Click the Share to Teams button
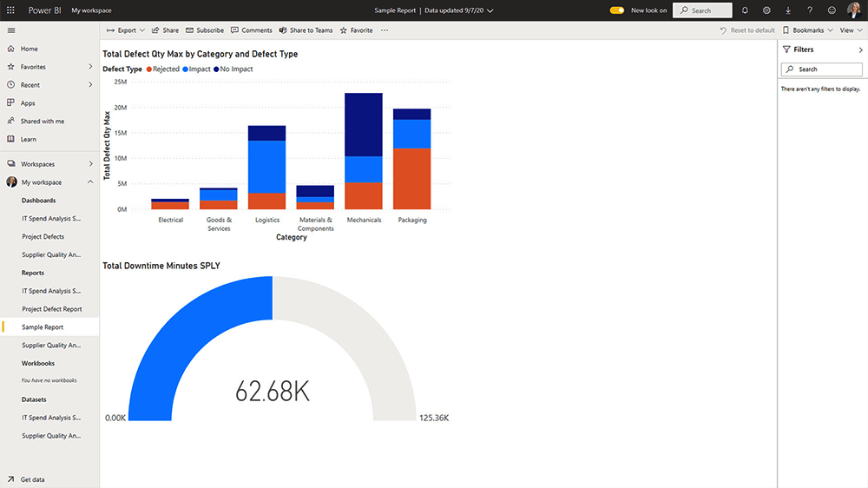This screenshot has height=488, width=868. tap(306, 30)
